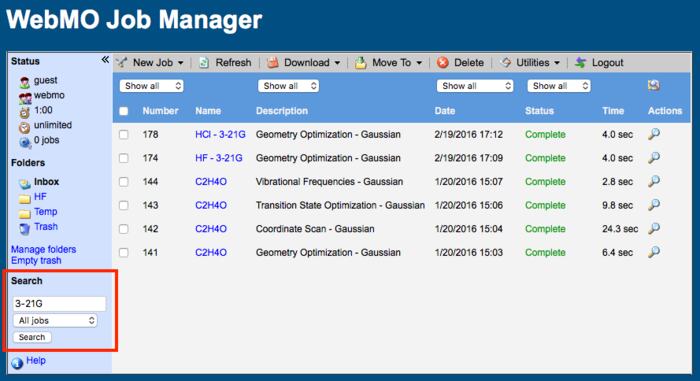Open the Trash folder icon

25,228
